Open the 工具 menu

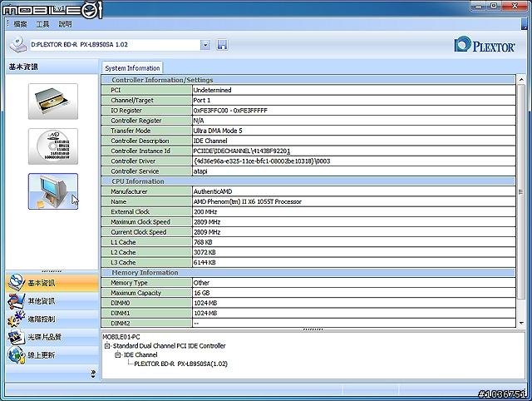point(42,24)
